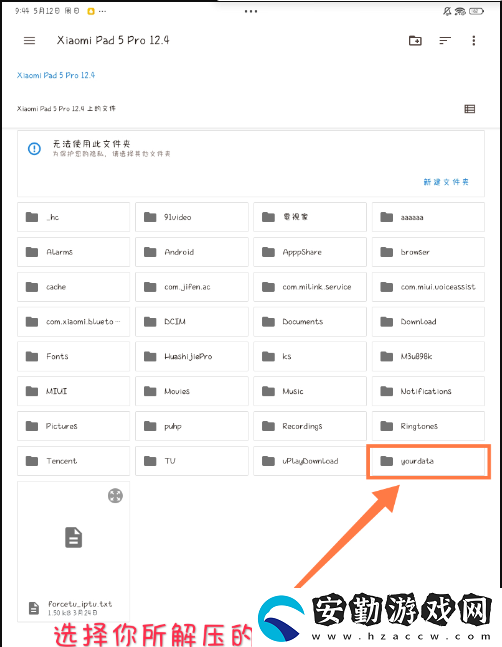Open the cache folder
Viewport: 502px width, 647px height.
[x=73, y=287]
